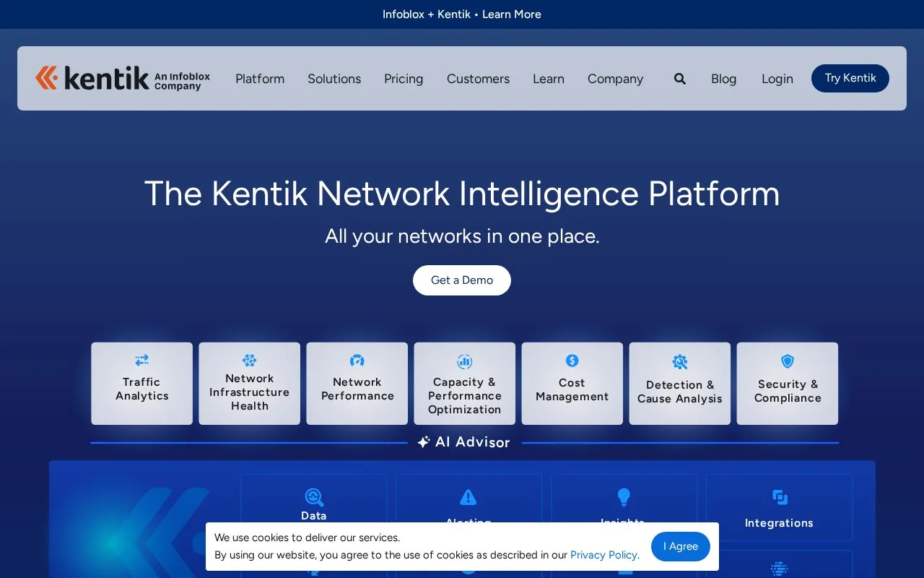Open the Customers menu

(x=478, y=79)
